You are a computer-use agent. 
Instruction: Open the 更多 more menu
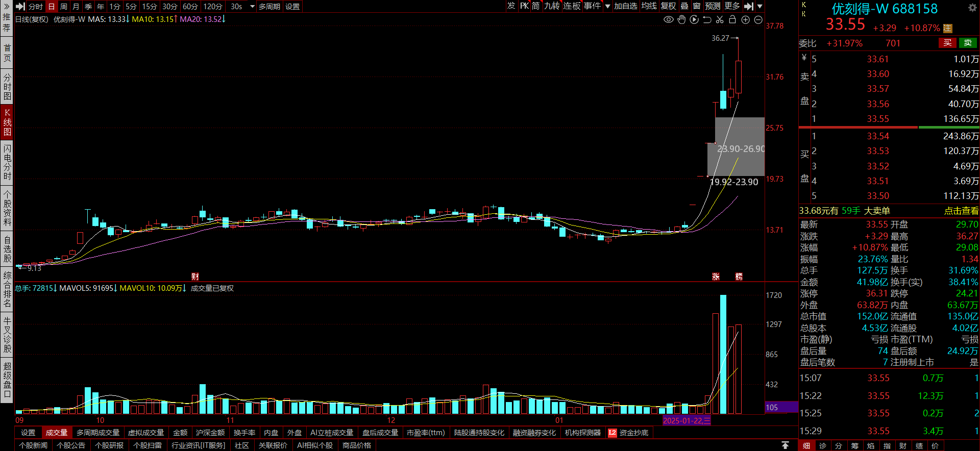click(x=732, y=6)
